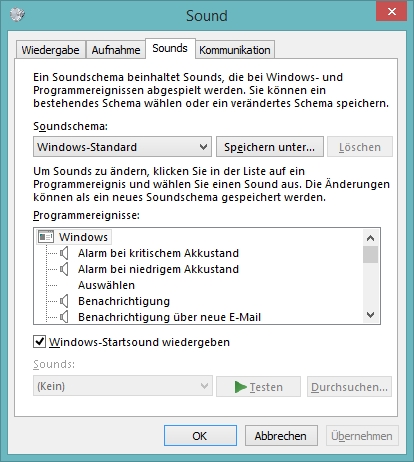The height and width of the screenshot is (462, 414).
Task: Click green play arrow on Testen button
Action: click(x=240, y=387)
